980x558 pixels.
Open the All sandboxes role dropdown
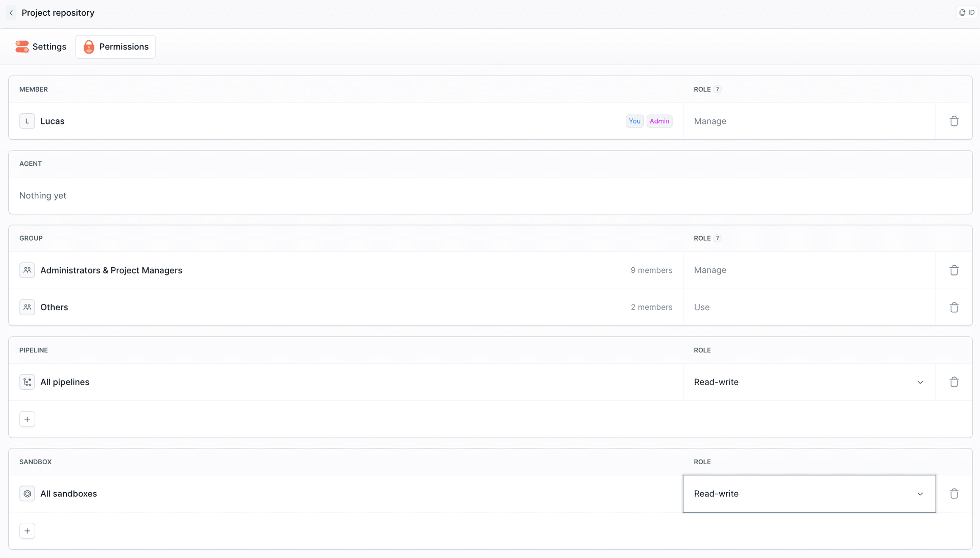(809, 494)
